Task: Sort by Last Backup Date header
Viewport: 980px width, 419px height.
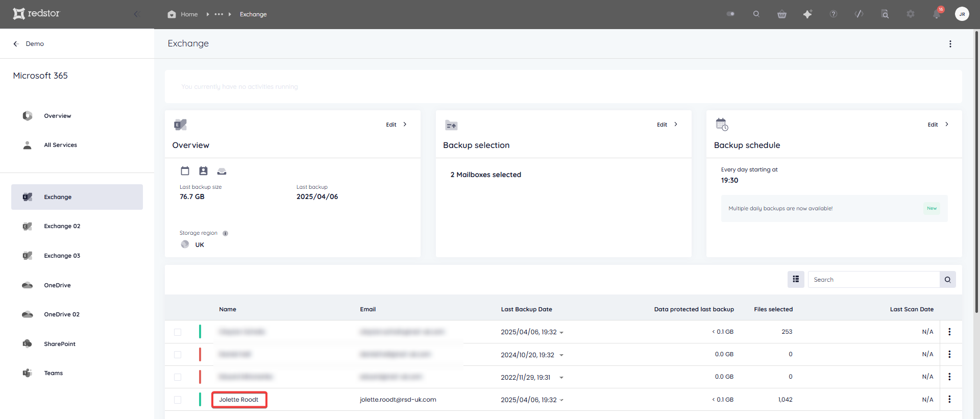Action: pos(526,309)
